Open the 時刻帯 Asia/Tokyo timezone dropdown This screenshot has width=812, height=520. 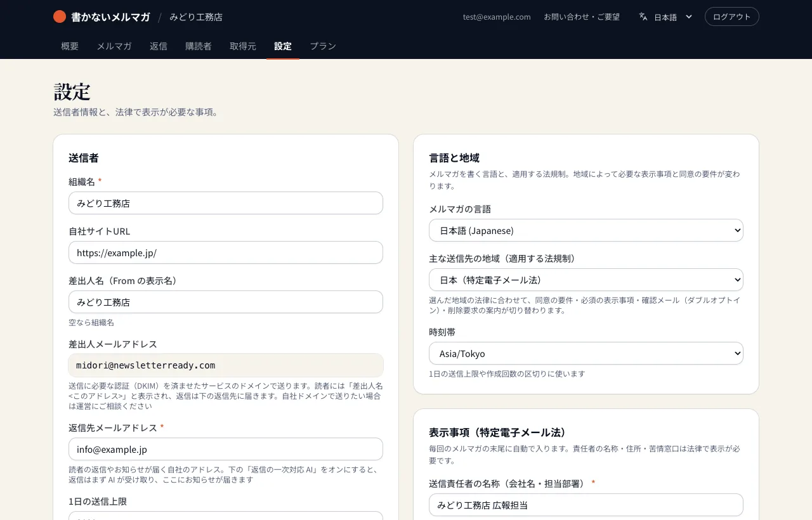(x=586, y=353)
